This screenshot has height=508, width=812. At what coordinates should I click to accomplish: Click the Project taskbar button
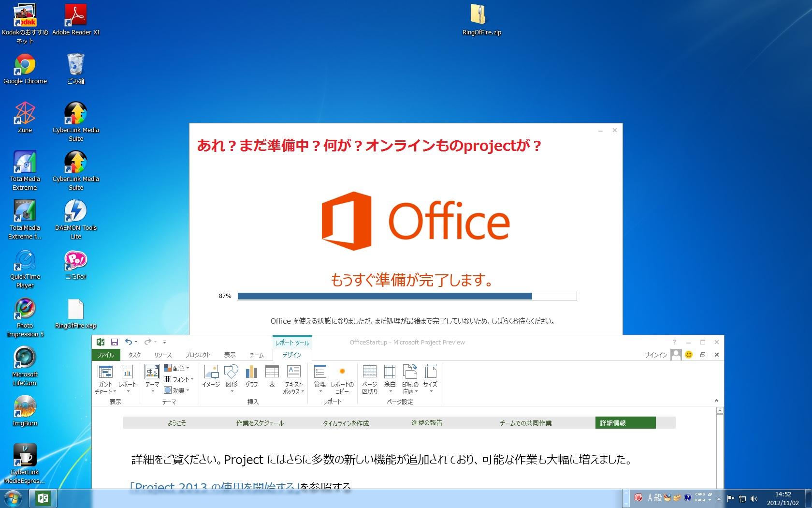click(x=43, y=498)
